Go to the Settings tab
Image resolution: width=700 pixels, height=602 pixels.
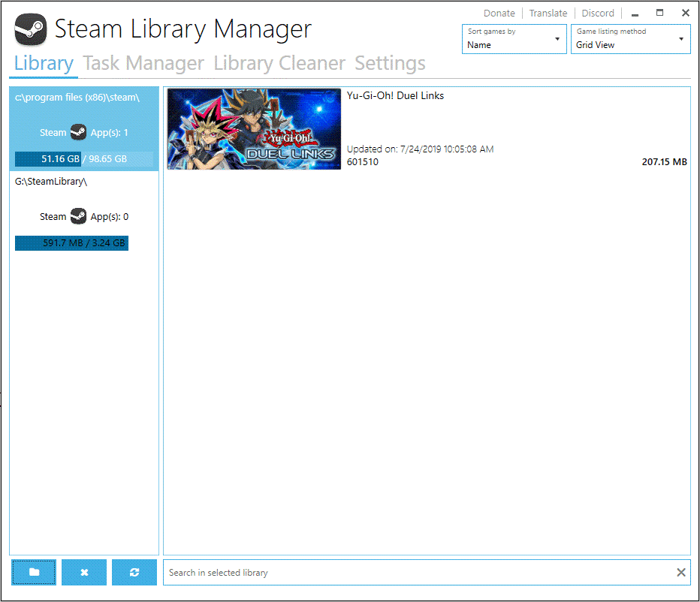click(390, 63)
